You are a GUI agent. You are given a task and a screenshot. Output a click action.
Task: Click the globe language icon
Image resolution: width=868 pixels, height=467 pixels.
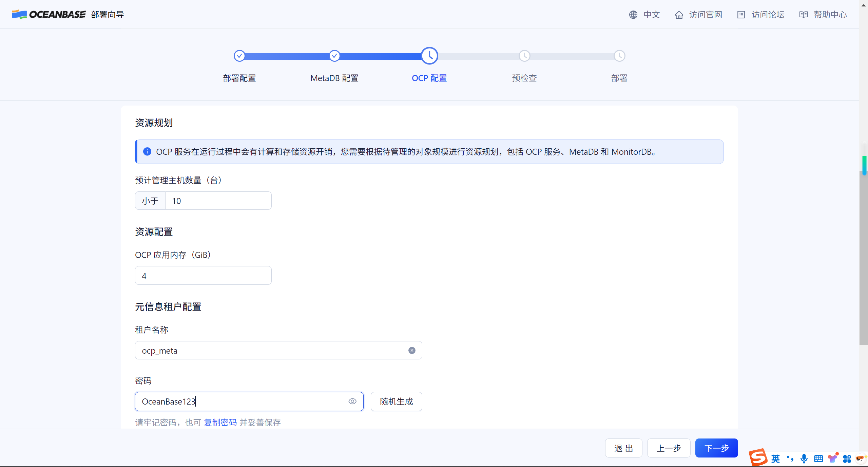coord(633,15)
